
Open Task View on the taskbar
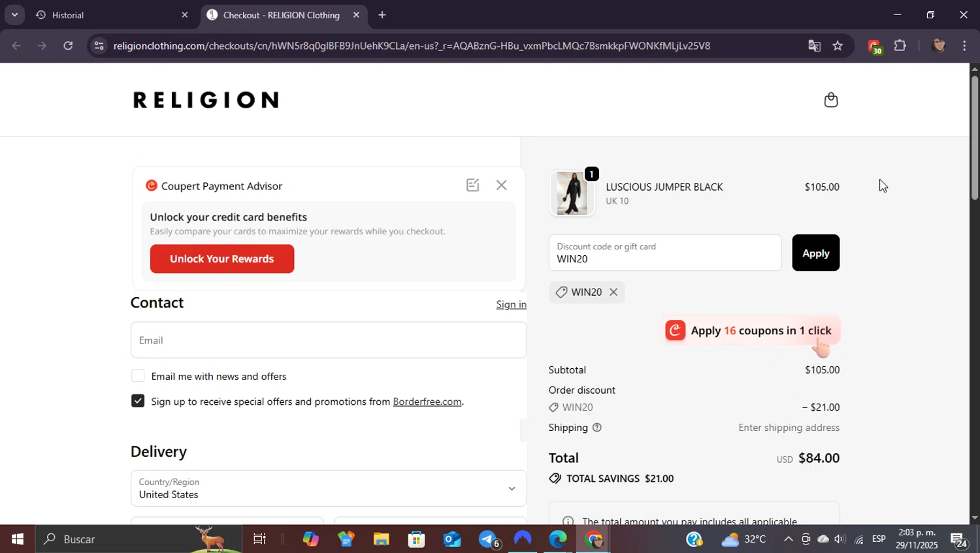click(259, 539)
